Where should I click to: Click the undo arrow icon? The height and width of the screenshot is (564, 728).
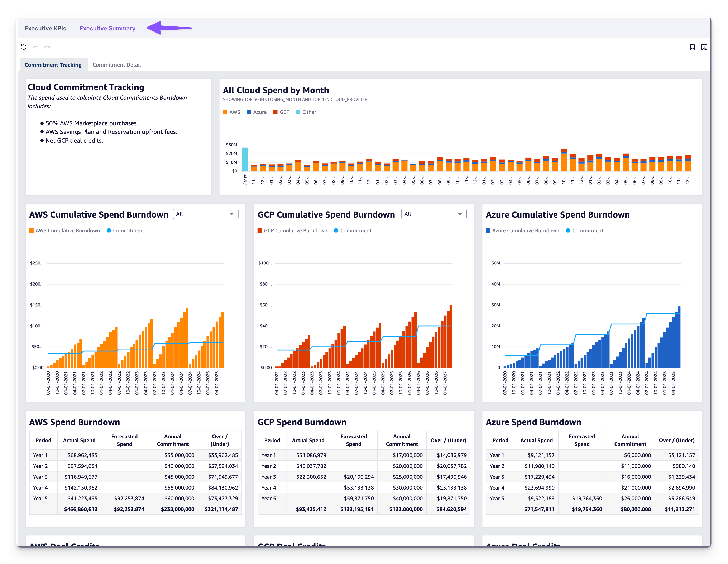pyautogui.click(x=35, y=47)
